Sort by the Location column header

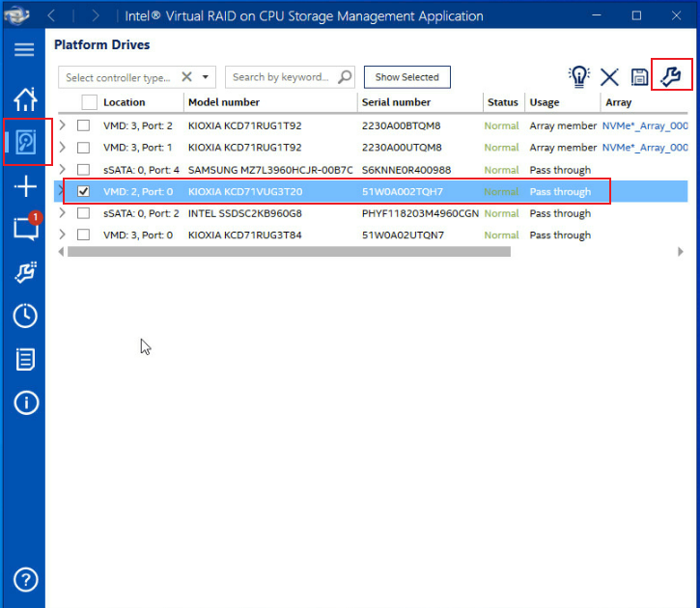click(x=125, y=102)
